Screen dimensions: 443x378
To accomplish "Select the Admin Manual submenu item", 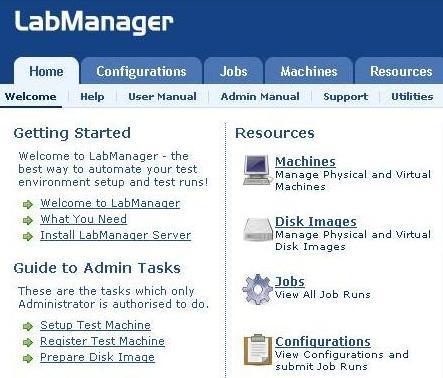I will click(260, 97).
